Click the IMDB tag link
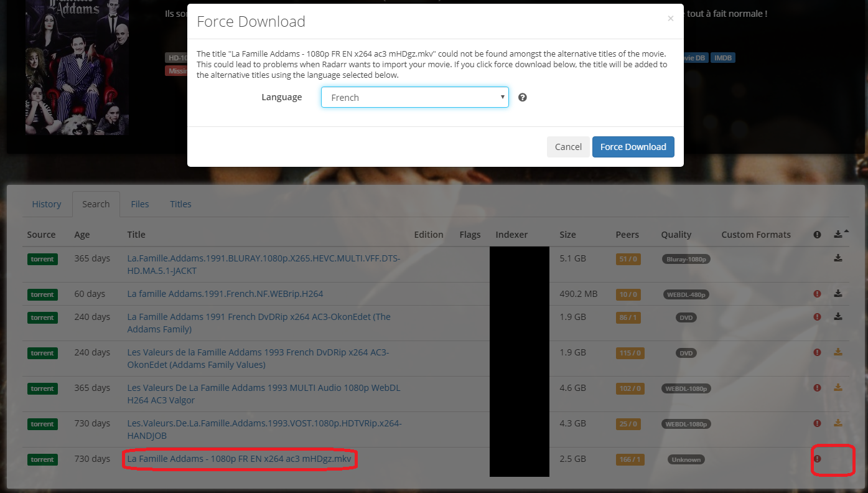Viewport: 868px width, 493px height. point(723,58)
